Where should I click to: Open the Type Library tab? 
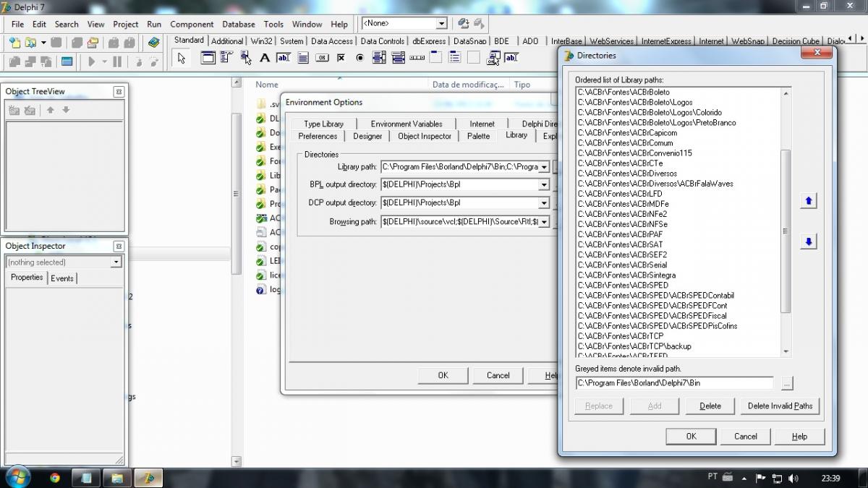click(x=324, y=124)
